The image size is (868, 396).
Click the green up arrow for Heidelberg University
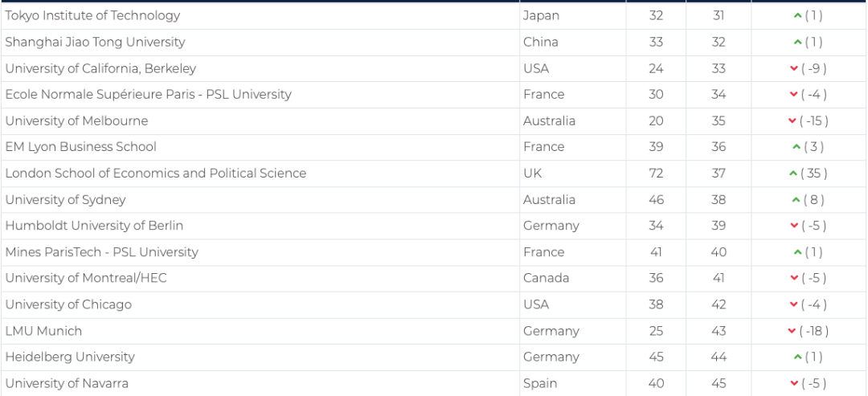tap(797, 357)
